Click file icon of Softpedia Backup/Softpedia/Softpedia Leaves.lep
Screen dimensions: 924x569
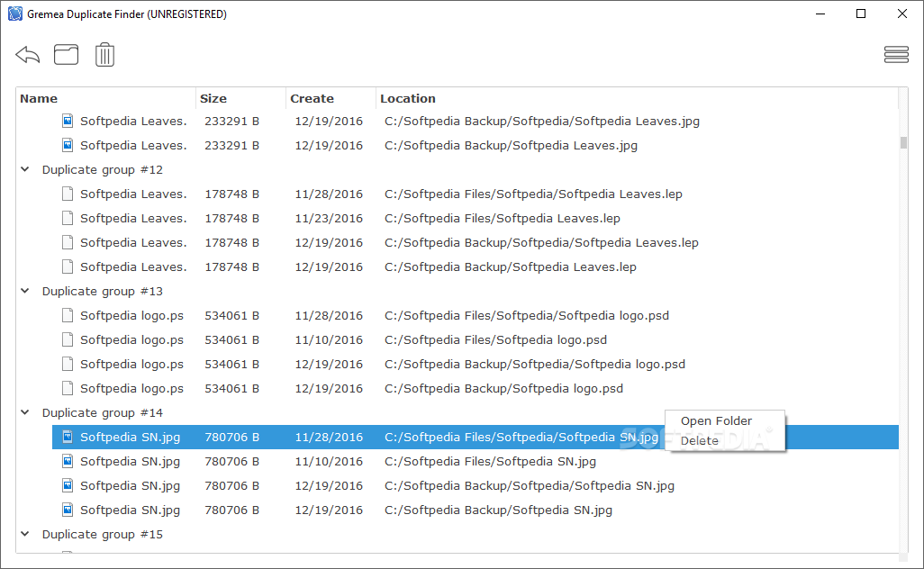68,242
